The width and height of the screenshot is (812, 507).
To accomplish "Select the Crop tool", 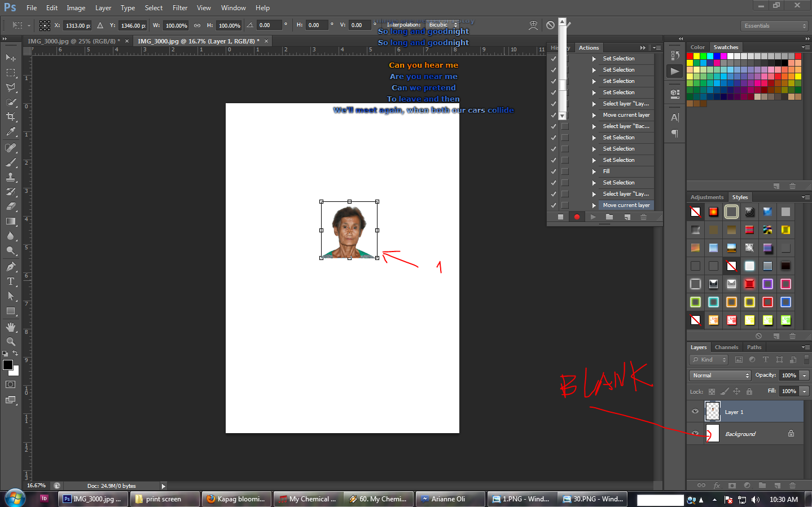I will pos(11,116).
